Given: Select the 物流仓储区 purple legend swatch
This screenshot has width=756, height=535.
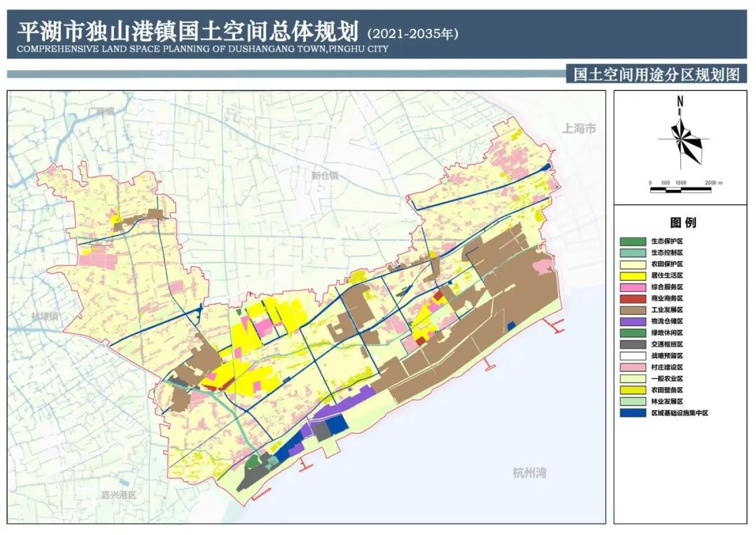Looking at the screenshot, I should (x=632, y=321).
